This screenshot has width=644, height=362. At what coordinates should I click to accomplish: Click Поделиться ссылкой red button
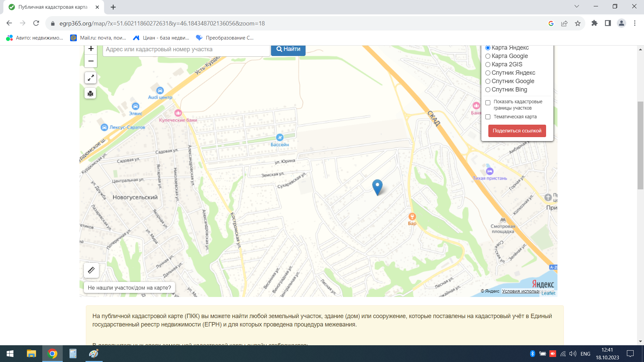[517, 131]
